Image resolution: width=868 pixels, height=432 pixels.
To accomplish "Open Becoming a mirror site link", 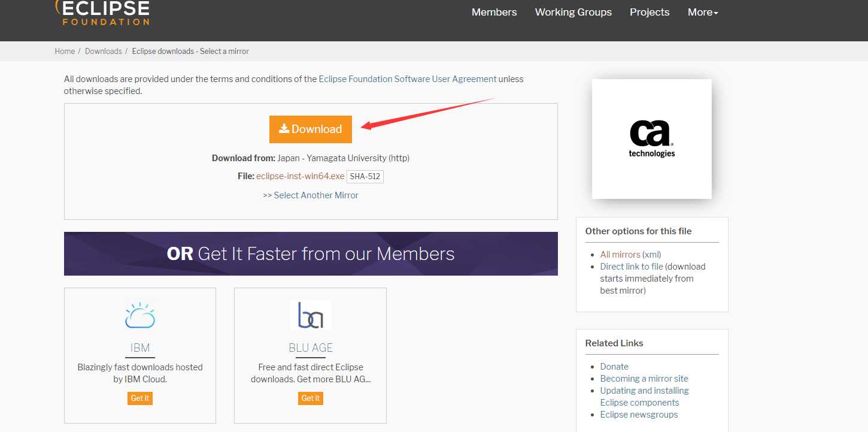I will coord(644,379).
